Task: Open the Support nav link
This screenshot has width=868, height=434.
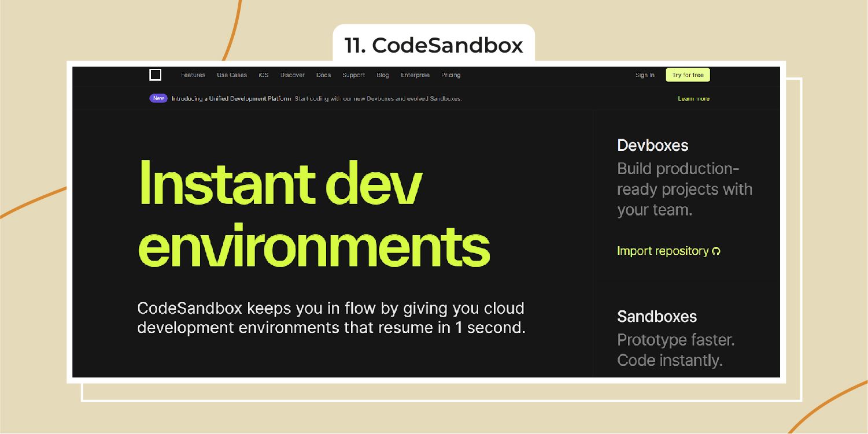Action: point(353,75)
